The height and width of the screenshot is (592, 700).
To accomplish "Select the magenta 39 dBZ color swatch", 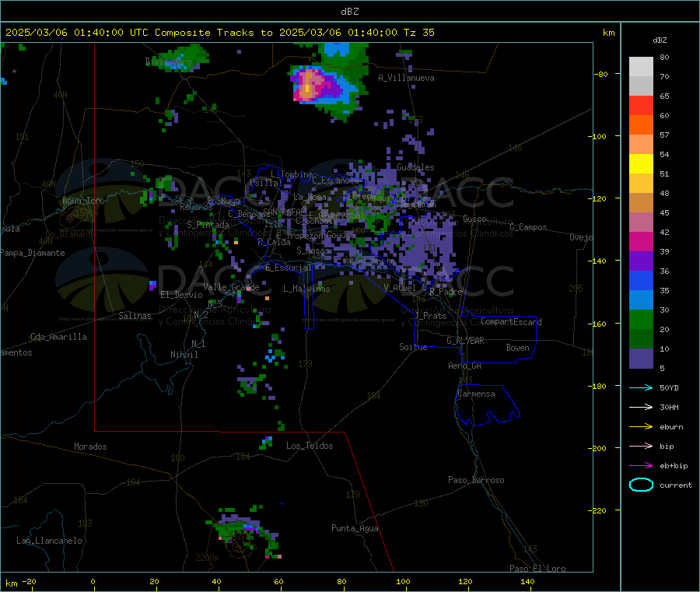I will tap(641, 241).
